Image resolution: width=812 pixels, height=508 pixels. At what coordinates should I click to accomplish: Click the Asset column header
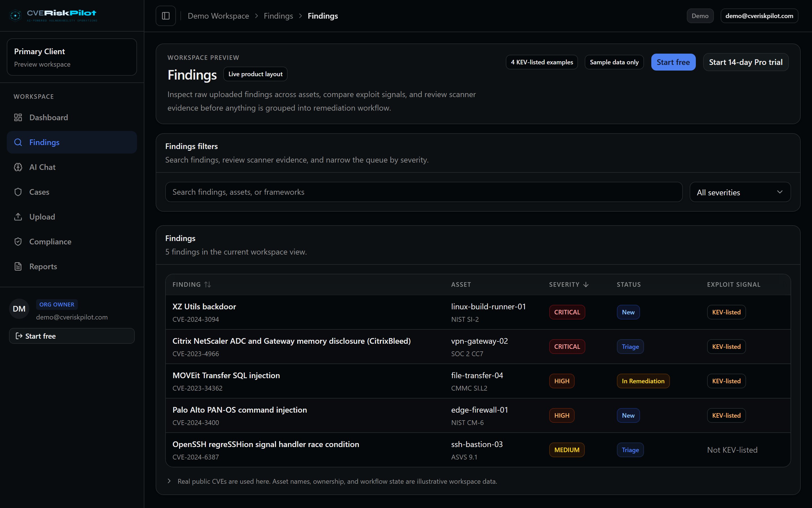click(x=461, y=284)
